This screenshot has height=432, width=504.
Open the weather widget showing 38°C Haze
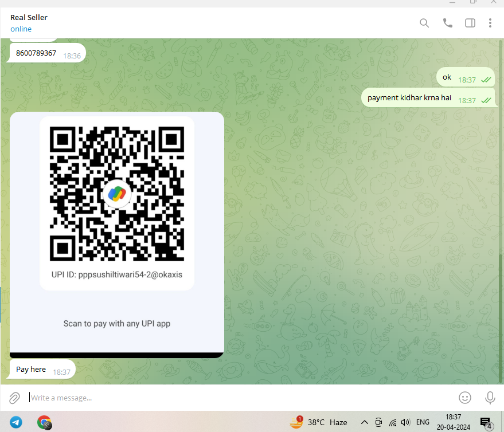319,422
